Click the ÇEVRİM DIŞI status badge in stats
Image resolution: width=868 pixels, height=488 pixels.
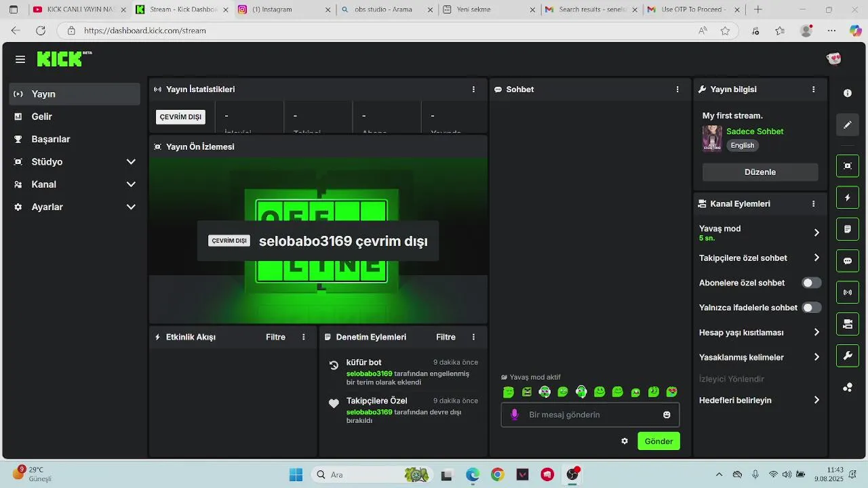coord(180,117)
